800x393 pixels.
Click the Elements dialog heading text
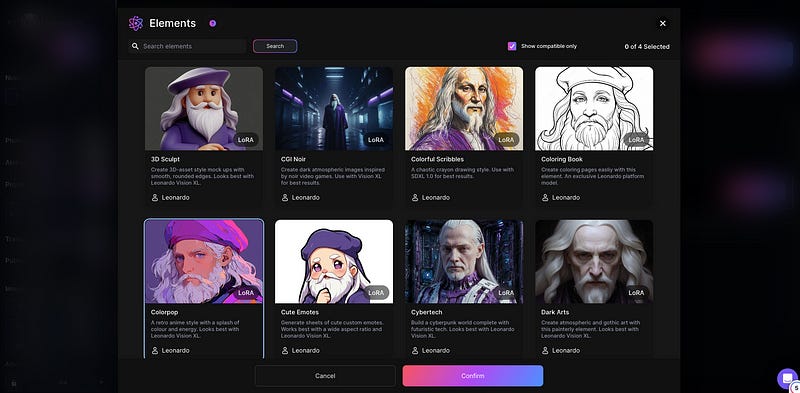pyautogui.click(x=172, y=23)
